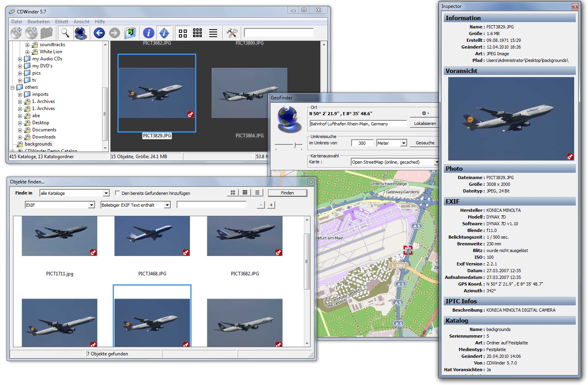Screen dimensions: 588x385
Task: Click the folder icon with green arrow
Action: 130,33
